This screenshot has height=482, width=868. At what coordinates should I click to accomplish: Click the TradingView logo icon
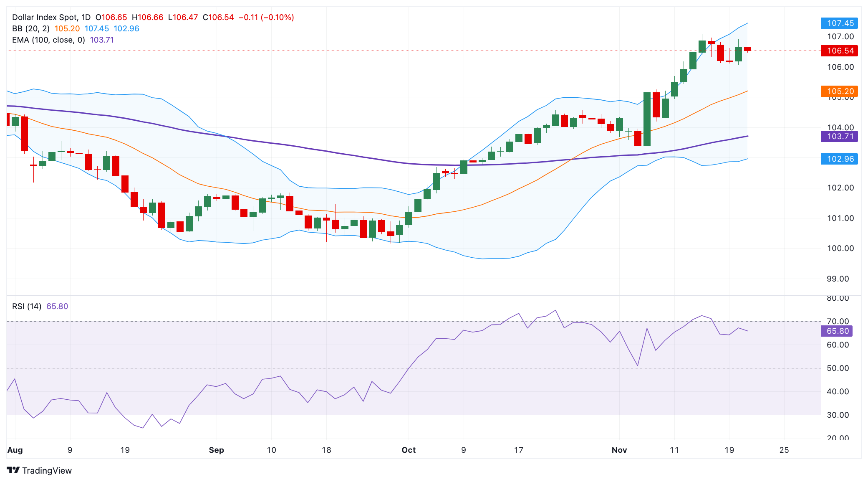[x=13, y=470]
